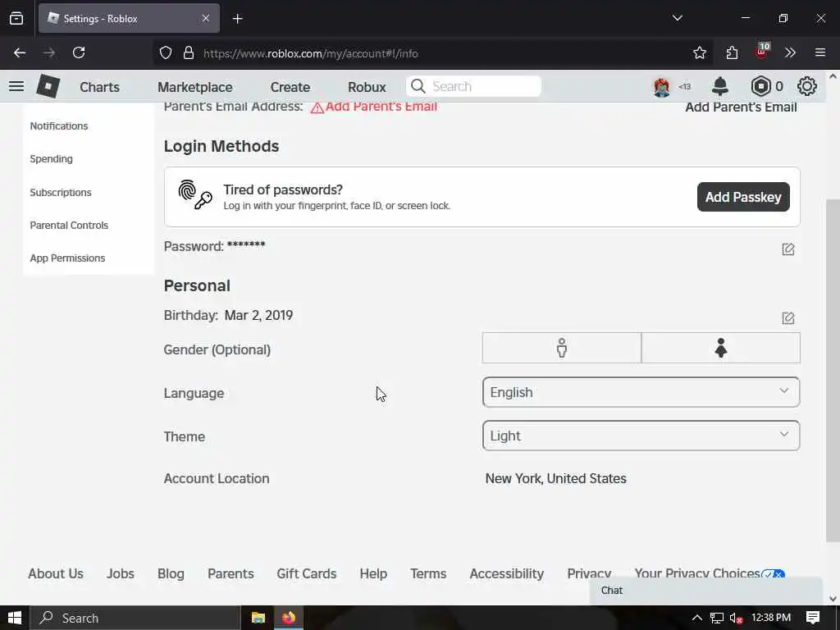Show hidden system tray icons
Image resolution: width=840 pixels, height=630 pixels.
[x=696, y=618]
